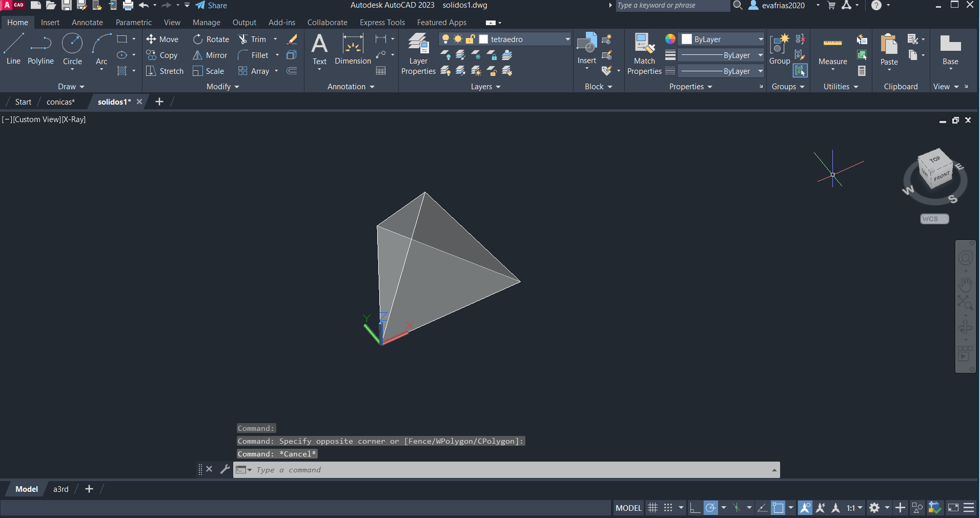Click the tetraedro layer color swatch
This screenshot has height=518, width=980.
tap(483, 39)
